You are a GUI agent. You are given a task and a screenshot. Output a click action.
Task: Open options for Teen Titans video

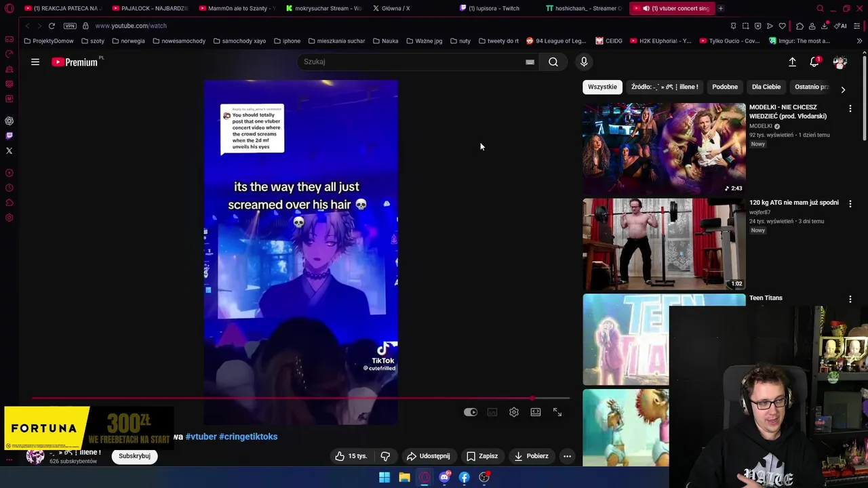850,299
